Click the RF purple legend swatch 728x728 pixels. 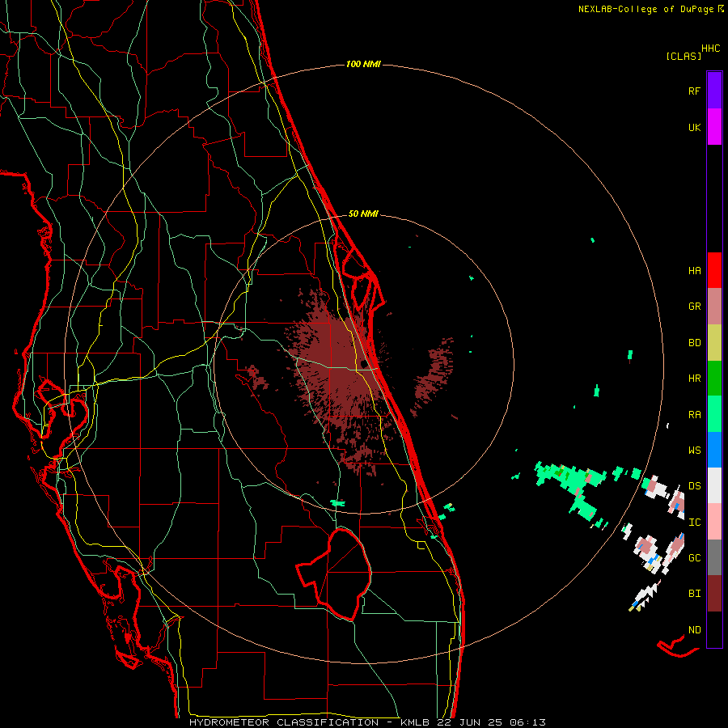[714, 90]
